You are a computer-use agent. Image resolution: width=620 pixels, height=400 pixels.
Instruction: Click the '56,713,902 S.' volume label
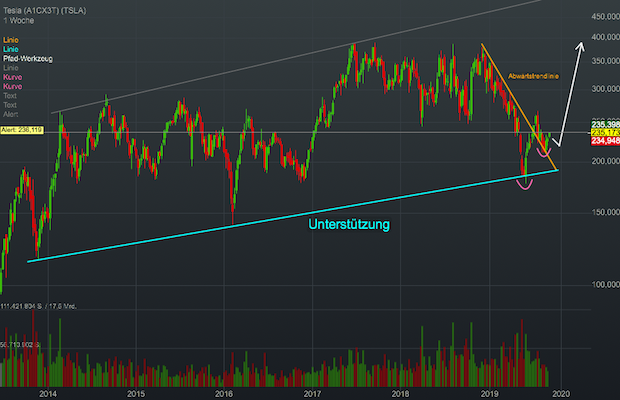pyautogui.click(x=20, y=345)
